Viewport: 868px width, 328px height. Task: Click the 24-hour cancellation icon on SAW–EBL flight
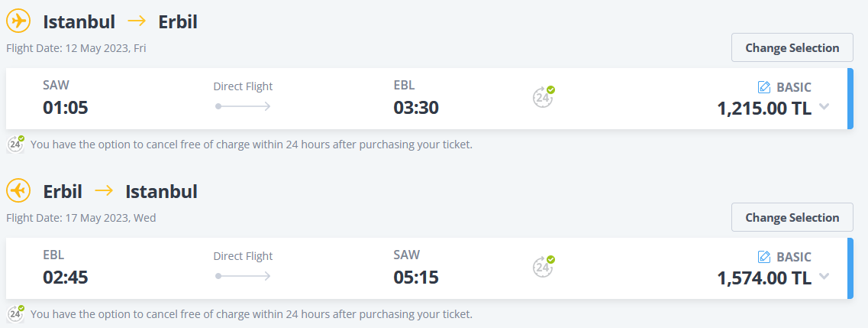click(x=544, y=96)
